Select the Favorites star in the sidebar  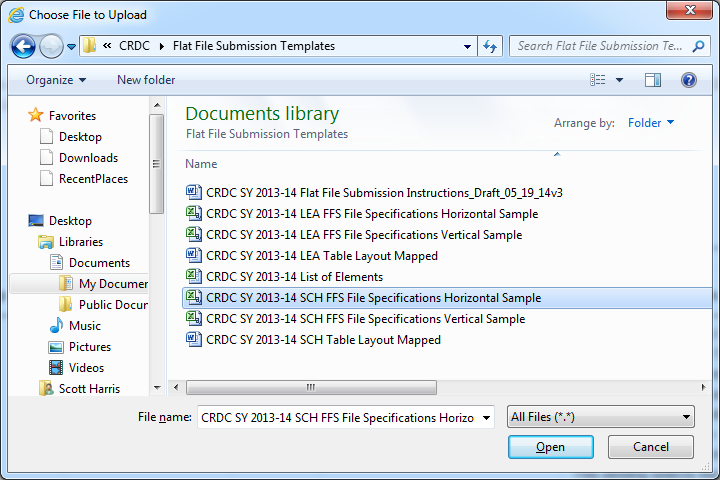click(37, 116)
